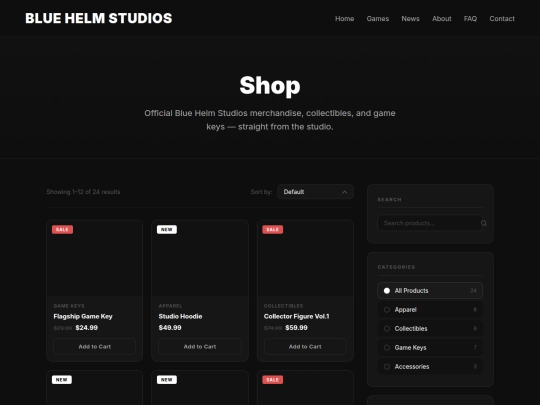
Task: Click the BLUE HELM STUDIOS logo
Action: [98, 18]
